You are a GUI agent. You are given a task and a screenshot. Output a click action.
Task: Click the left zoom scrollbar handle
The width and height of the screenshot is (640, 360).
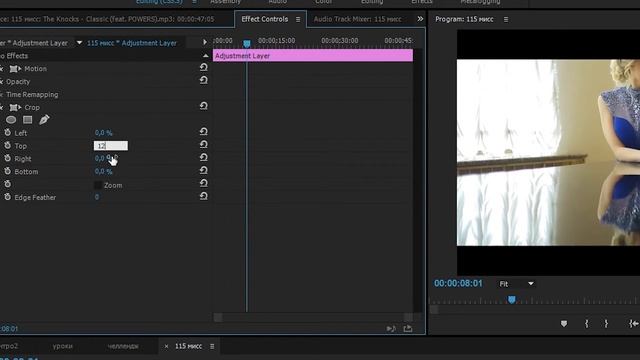[x=218, y=318]
